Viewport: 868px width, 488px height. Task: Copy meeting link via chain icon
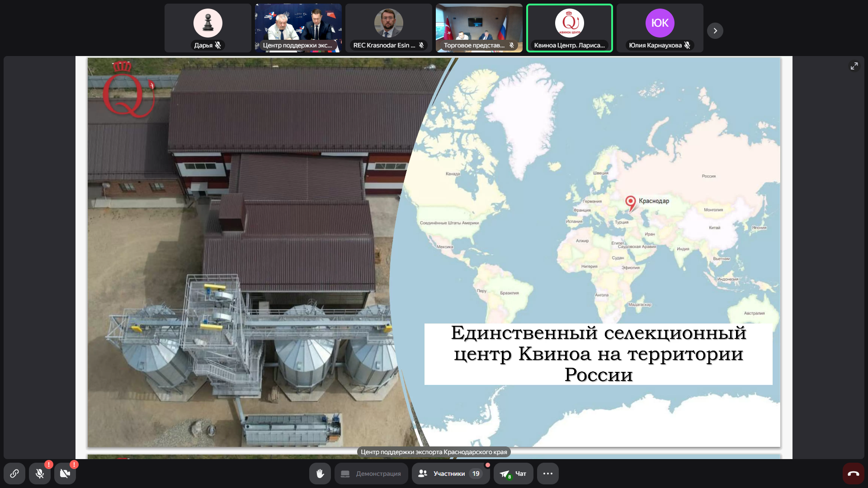(14, 474)
